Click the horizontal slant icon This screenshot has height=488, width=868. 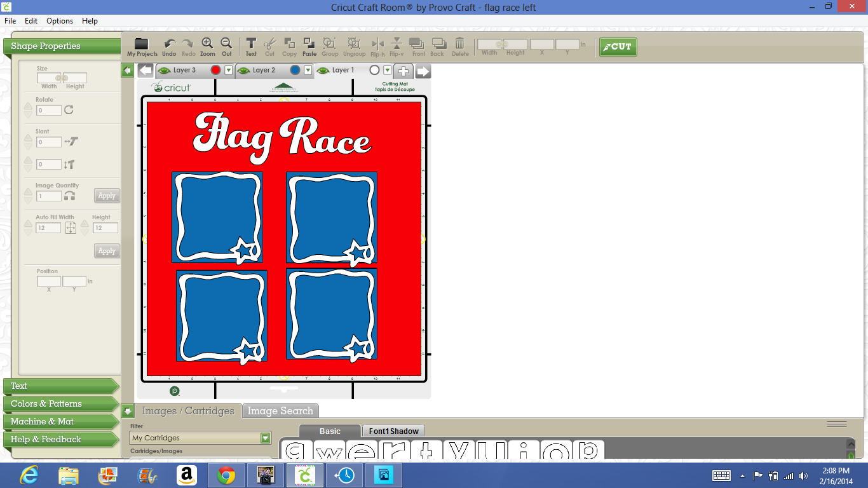click(71, 142)
